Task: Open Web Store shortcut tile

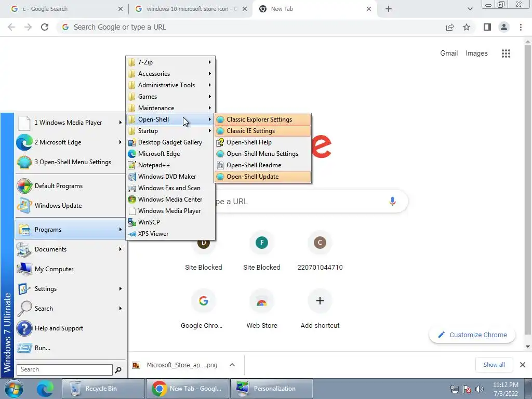Action: pos(262,309)
